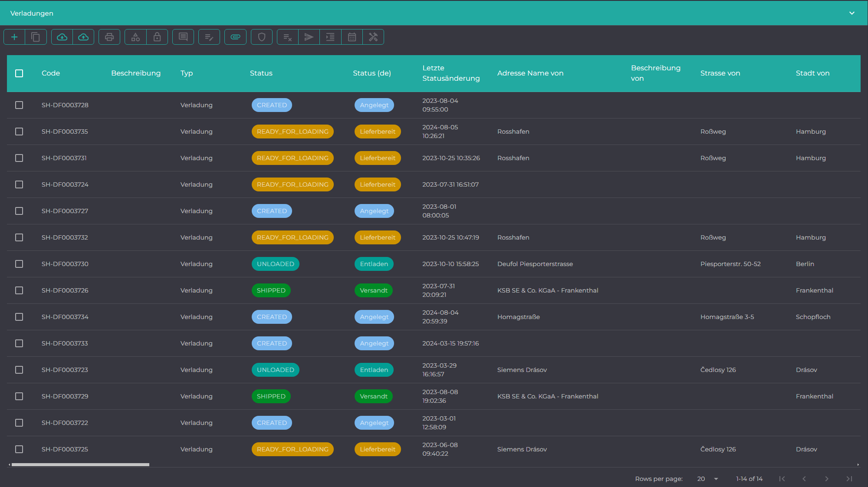Viewport: 868px width, 487px height.
Task: Click the send paper plane icon
Action: (x=309, y=37)
